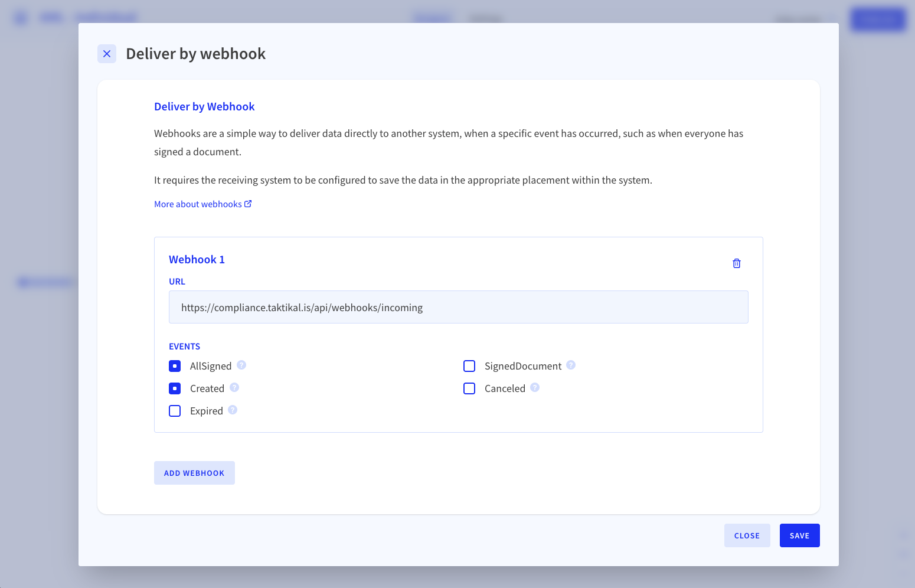Show help for Created event
The height and width of the screenshot is (588, 915).
[x=234, y=387]
